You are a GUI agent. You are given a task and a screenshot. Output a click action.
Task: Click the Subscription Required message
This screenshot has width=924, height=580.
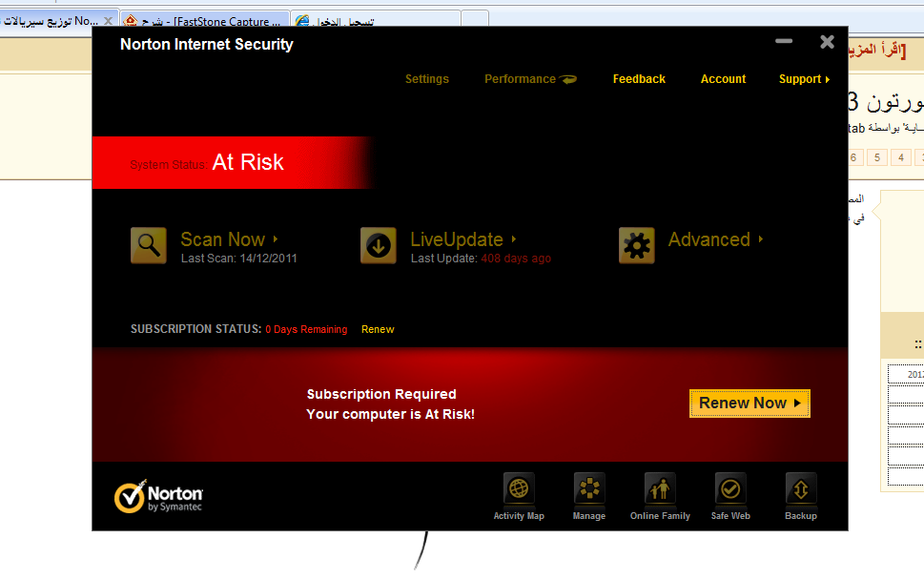tap(381, 394)
